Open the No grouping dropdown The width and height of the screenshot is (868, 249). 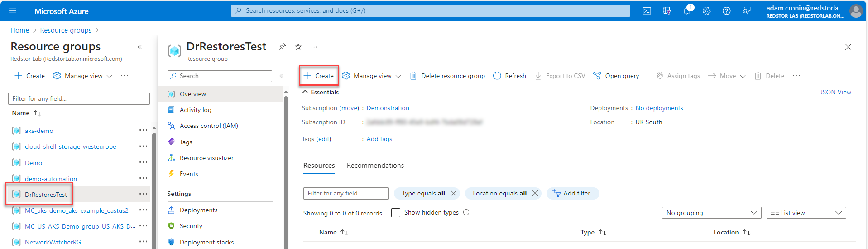[x=712, y=213]
